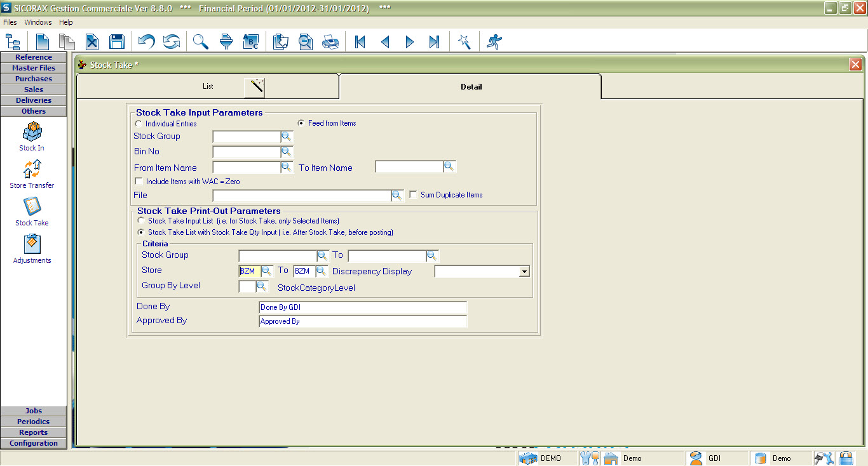Open the Discrepency Display dropdown
The image size is (868, 466).
tap(524, 272)
